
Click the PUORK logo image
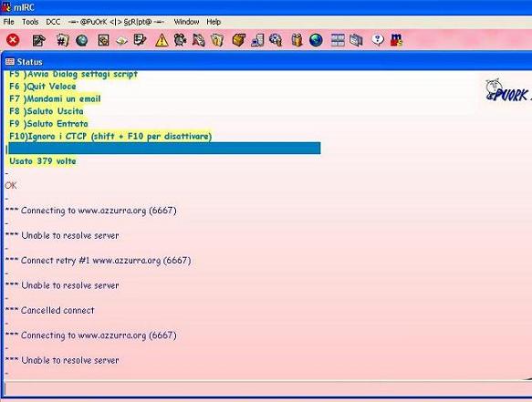pyautogui.click(x=508, y=90)
